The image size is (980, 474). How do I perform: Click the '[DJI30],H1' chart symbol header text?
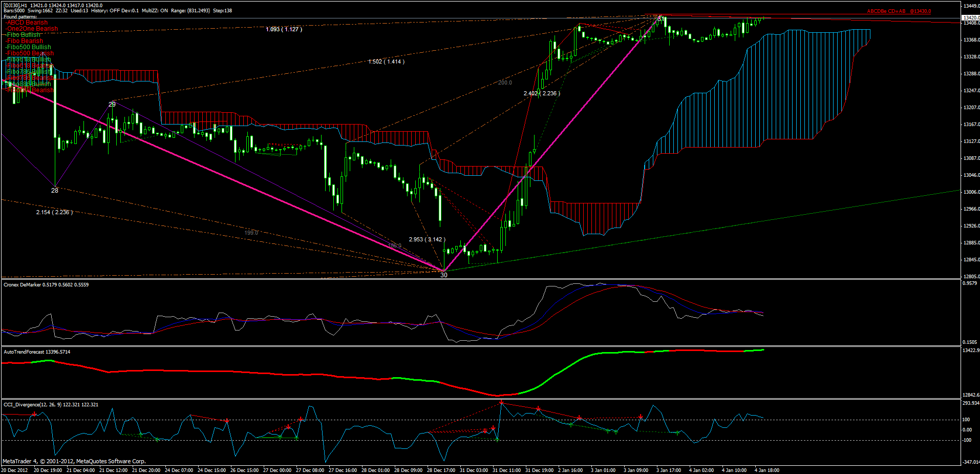click(15, 6)
